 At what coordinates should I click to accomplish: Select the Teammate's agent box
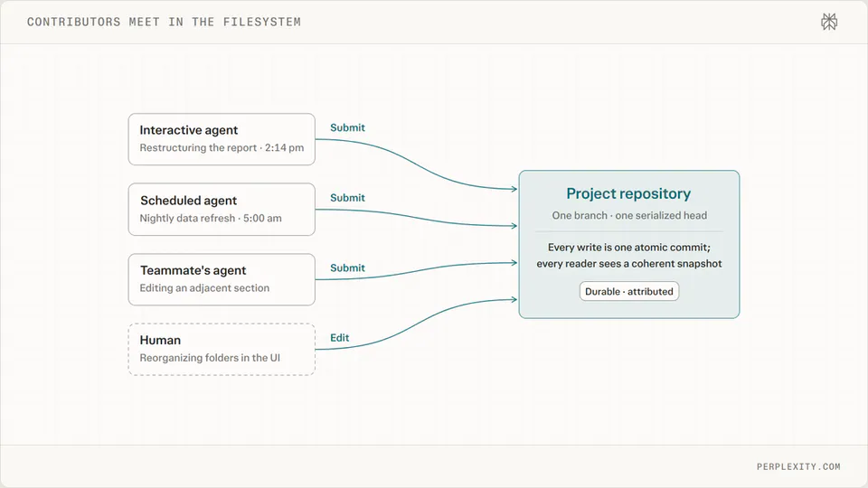[x=222, y=279]
